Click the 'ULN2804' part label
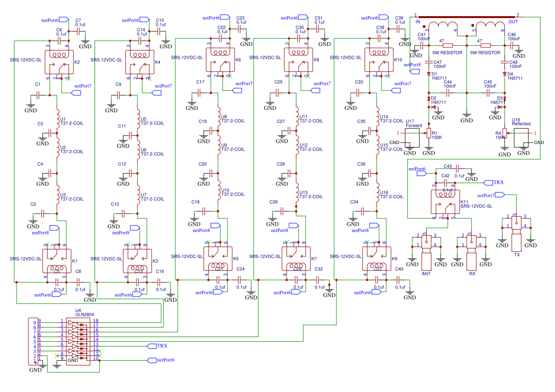555x392 pixels. [84, 314]
